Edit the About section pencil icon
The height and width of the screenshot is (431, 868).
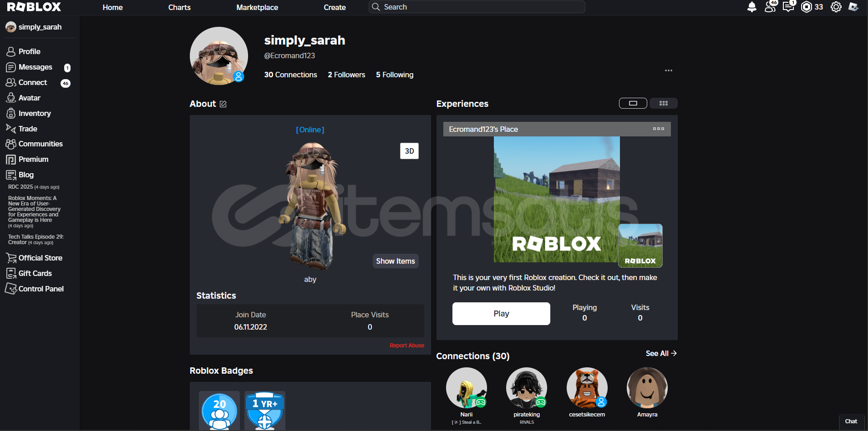pos(223,104)
